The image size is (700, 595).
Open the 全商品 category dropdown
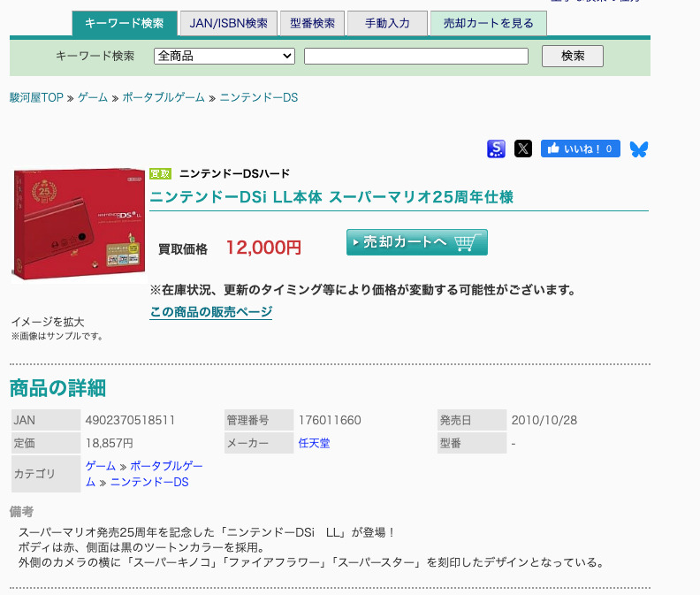point(224,57)
